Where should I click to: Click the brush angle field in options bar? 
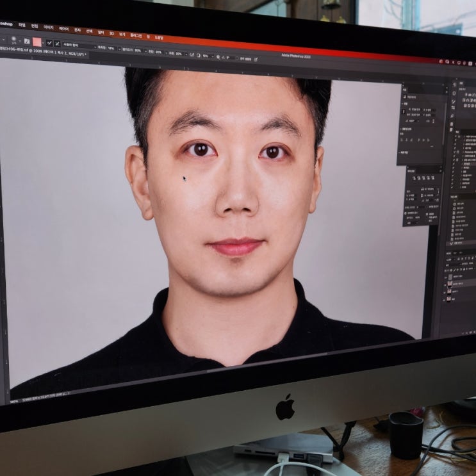coord(231,58)
